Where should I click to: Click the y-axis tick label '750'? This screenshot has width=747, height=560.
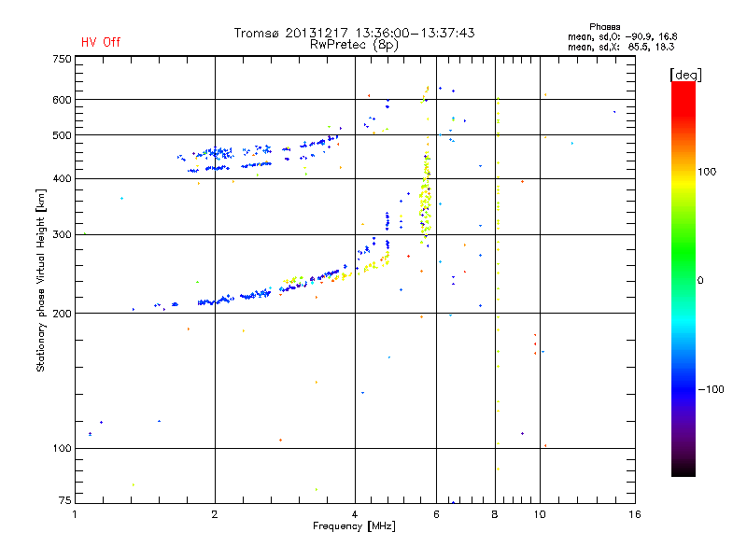[x=62, y=59]
